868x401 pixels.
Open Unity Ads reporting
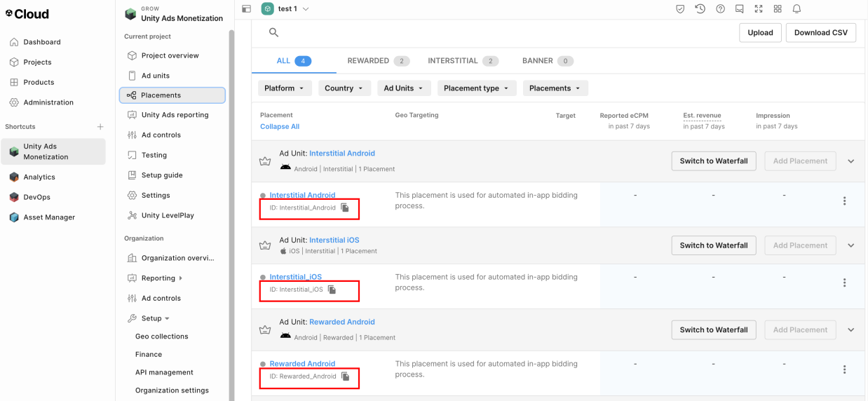175,115
